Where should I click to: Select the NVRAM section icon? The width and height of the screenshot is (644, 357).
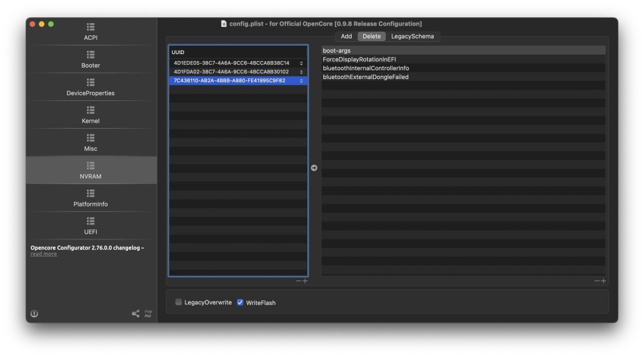click(90, 165)
